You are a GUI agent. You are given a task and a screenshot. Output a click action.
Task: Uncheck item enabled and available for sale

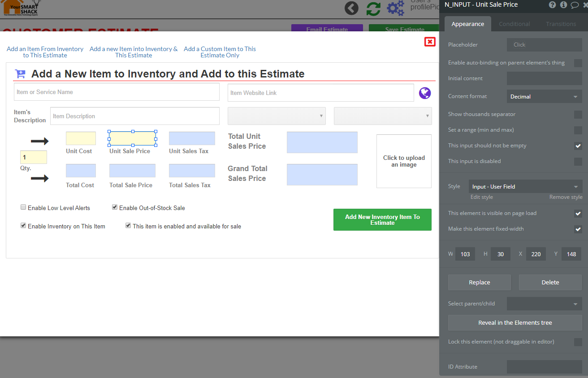coord(128,226)
